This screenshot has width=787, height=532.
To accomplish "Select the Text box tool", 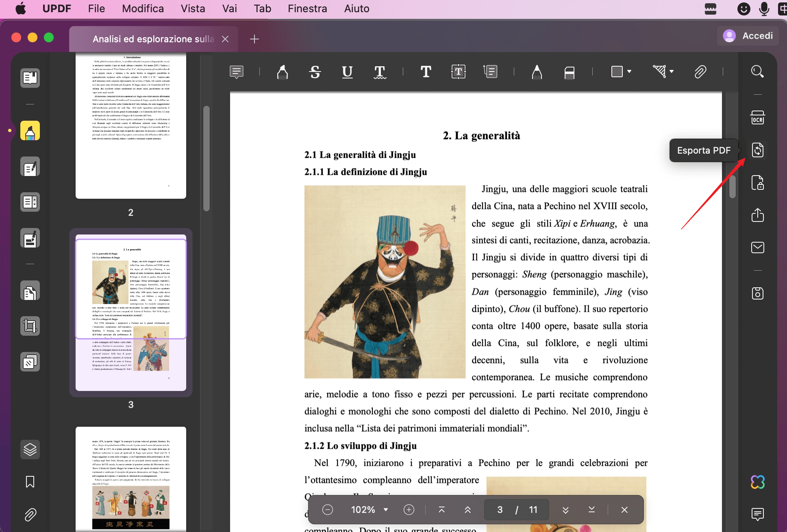I will tap(458, 72).
